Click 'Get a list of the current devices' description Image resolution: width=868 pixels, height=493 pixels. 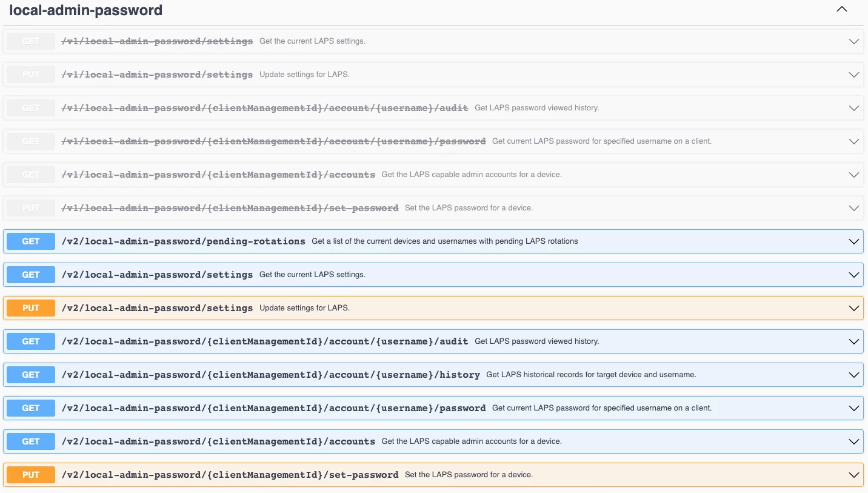[x=445, y=241]
